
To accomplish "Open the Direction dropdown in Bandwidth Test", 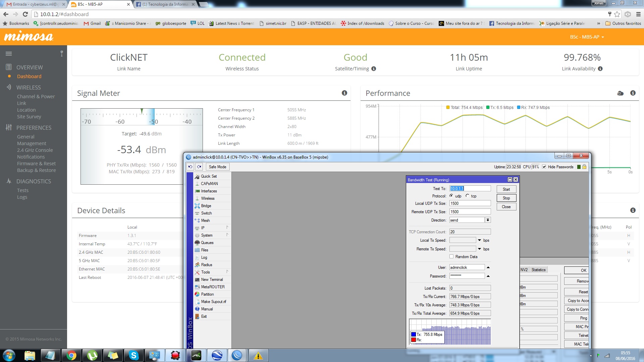I will 488,220.
